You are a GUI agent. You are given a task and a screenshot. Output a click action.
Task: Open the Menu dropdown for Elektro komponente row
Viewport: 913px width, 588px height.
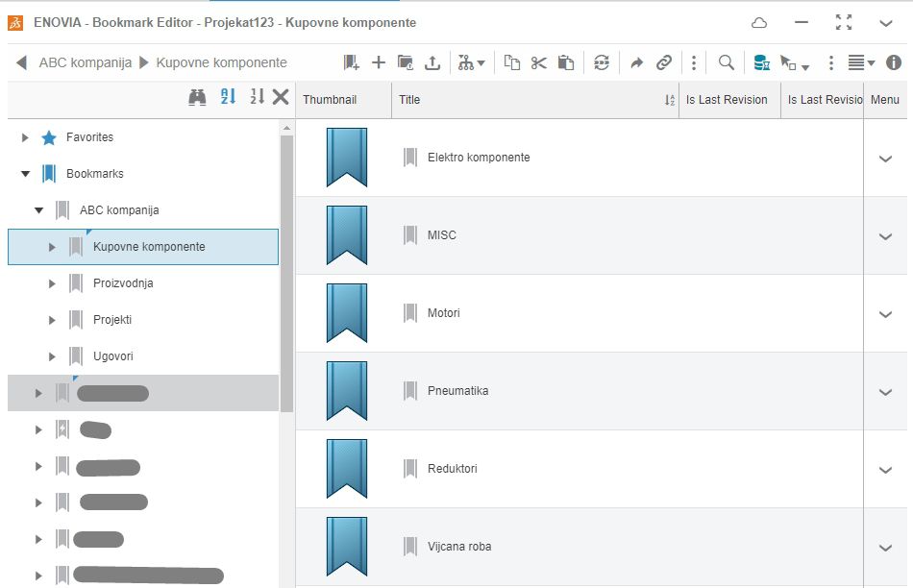click(885, 158)
